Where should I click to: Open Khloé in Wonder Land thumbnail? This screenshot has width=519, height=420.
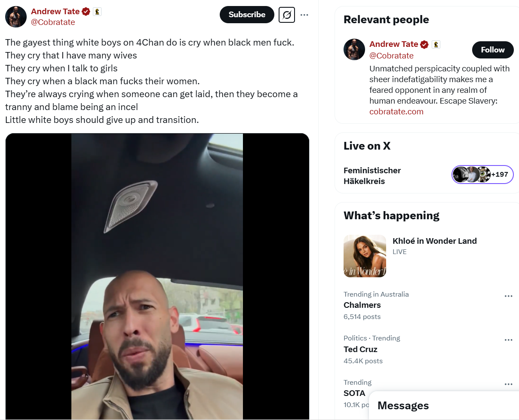(365, 256)
